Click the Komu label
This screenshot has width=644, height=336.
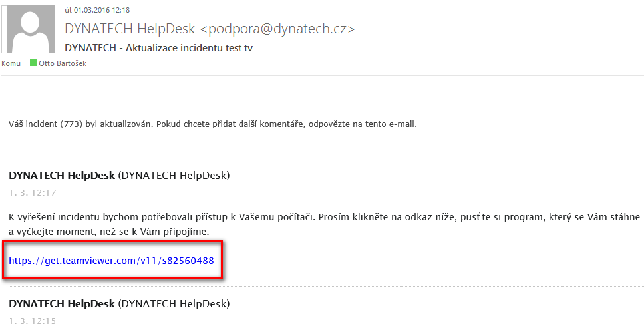11,63
